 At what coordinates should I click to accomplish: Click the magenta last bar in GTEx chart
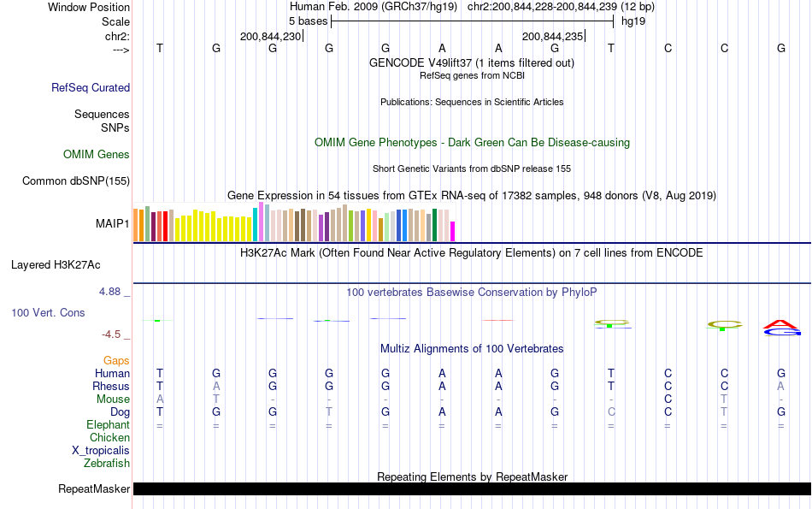pos(453,231)
